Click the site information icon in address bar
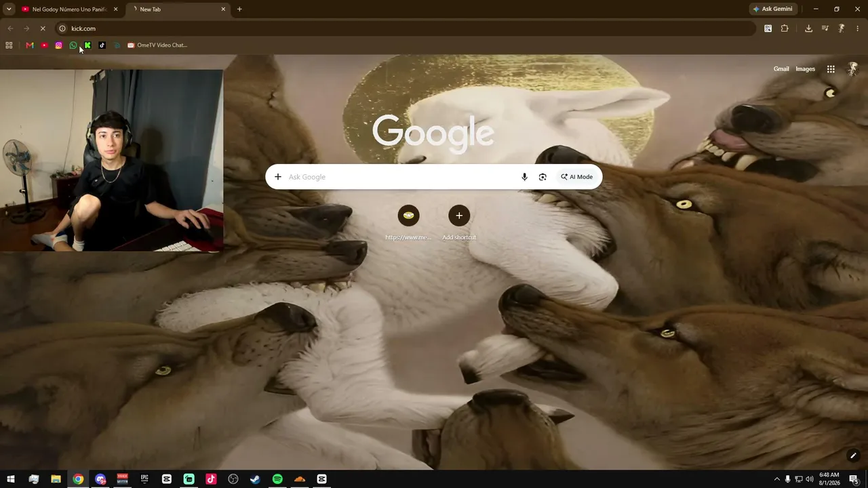 click(62, 28)
